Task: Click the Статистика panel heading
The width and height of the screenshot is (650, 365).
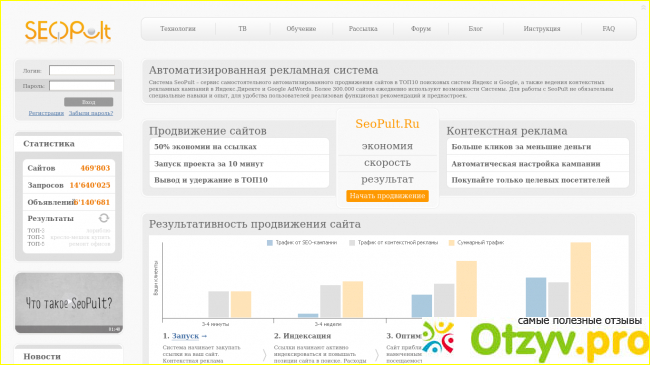Action: pos(49,144)
